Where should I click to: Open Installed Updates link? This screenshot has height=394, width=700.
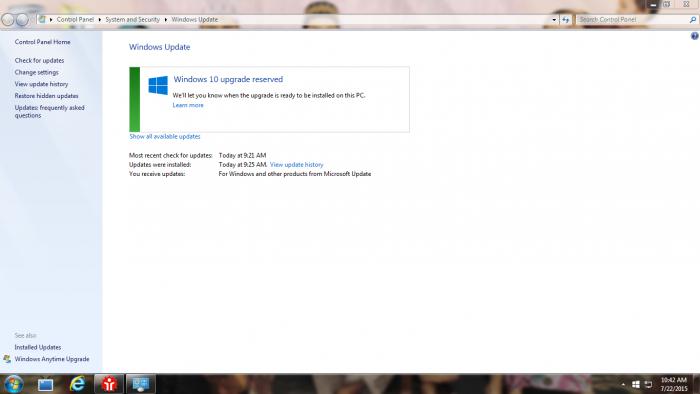38,347
